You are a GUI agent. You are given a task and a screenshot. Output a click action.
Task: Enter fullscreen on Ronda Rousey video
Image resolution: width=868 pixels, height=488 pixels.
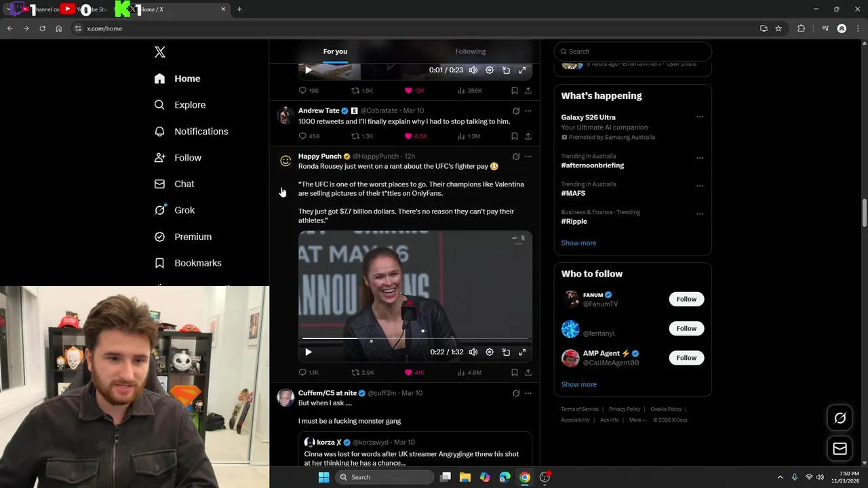[x=522, y=352]
